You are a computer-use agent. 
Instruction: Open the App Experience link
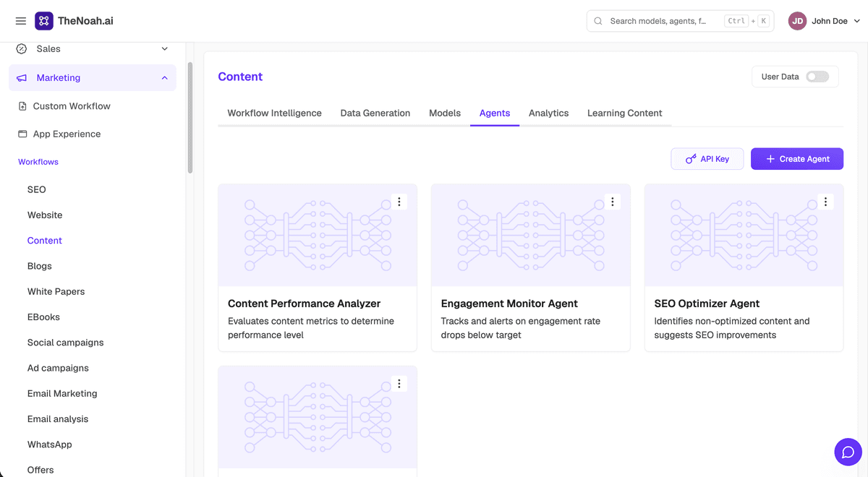click(x=67, y=134)
